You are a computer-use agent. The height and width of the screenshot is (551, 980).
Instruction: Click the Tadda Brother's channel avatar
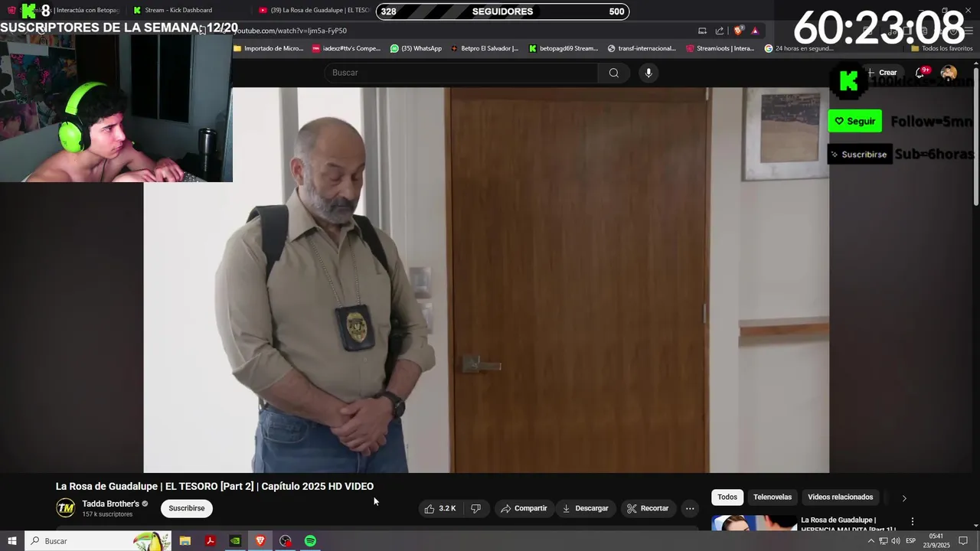pos(66,508)
